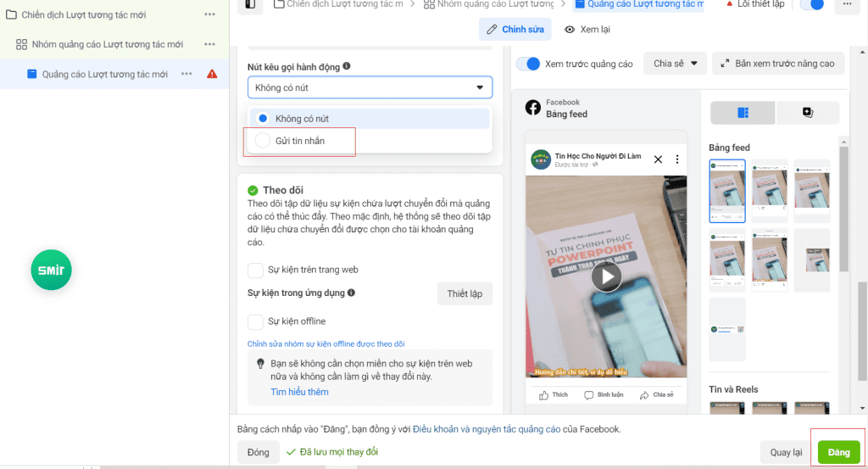Open the Chia sẻ dropdown
This screenshot has height=469, width=868.
[x=675, y=64]
